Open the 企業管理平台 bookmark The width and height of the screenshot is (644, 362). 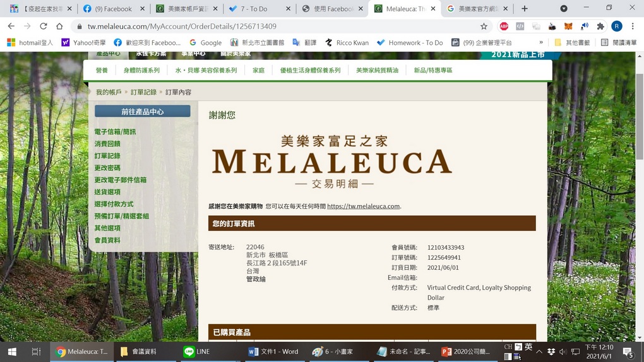pos(481,43)
